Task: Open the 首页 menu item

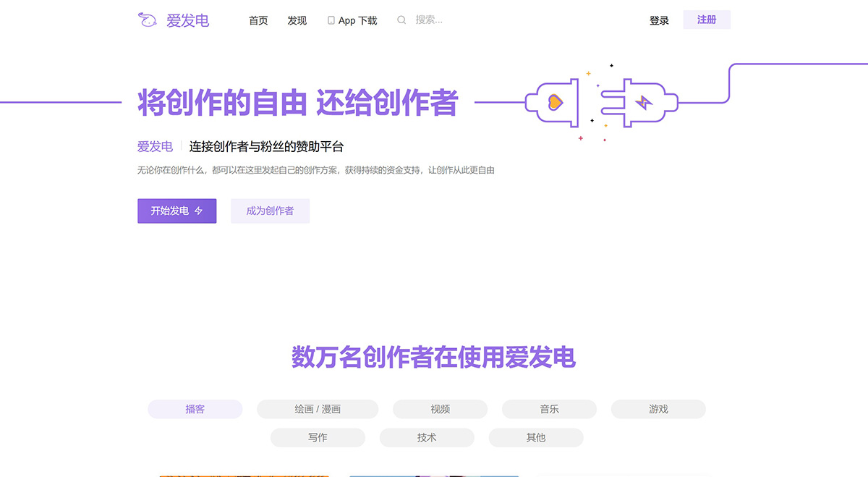Action: point(258,20)
